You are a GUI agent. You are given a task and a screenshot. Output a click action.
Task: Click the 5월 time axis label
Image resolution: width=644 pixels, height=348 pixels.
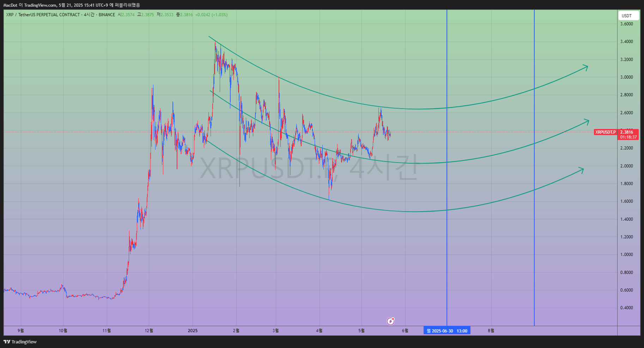pos(362,331)
